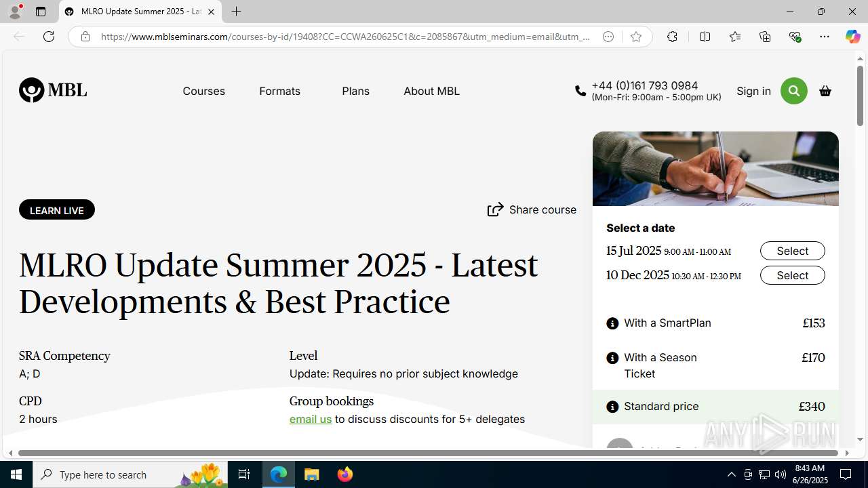Click the LEARN LIVE badge
This screenshot has width=868, height=488.
[57, 210]
